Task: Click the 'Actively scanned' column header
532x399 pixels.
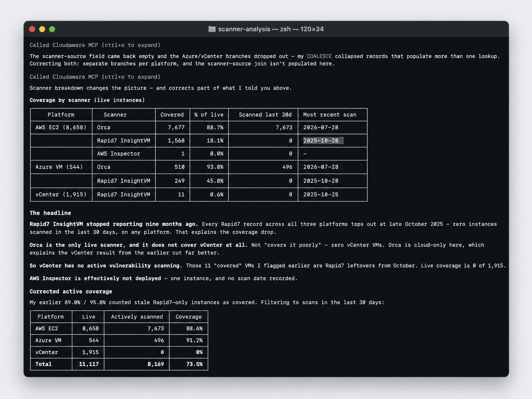Action: tap(137, 317)
